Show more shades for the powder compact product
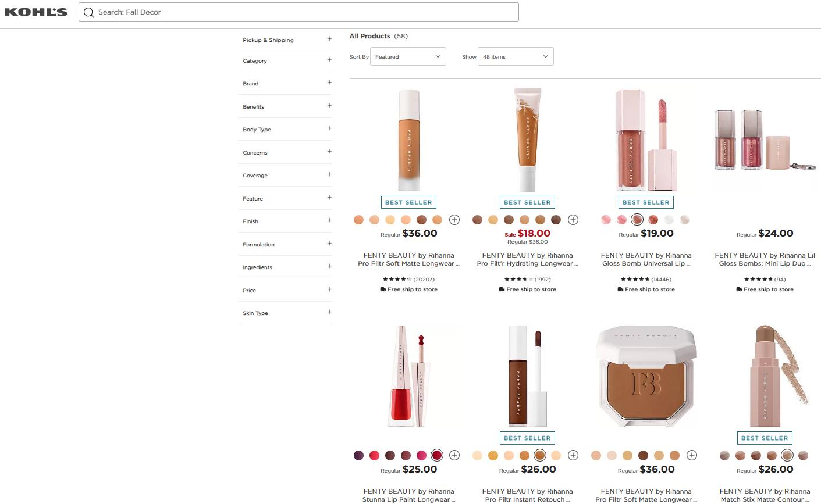This screenshot has width=821, height=504. coord(692,455)
